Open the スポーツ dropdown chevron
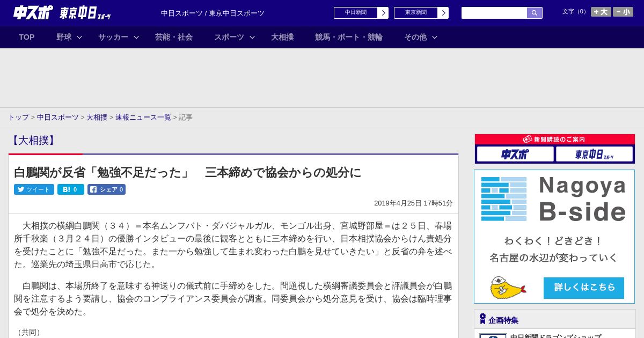This screenshot has width=644, height=338. 252,38
